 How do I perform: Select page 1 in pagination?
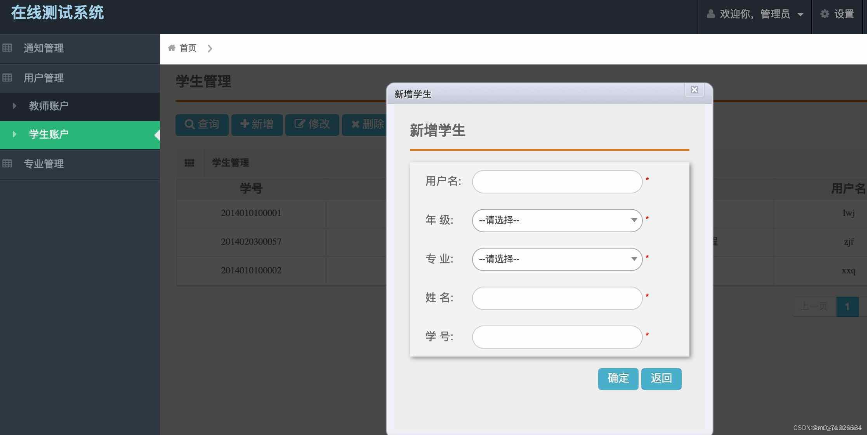847,307
